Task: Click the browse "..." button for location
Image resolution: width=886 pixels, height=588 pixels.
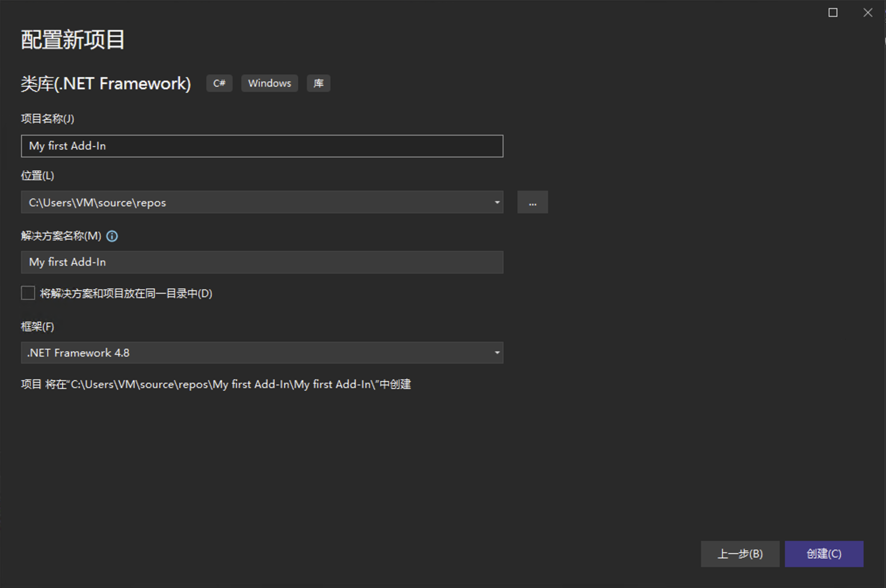Action: point(532,202)
